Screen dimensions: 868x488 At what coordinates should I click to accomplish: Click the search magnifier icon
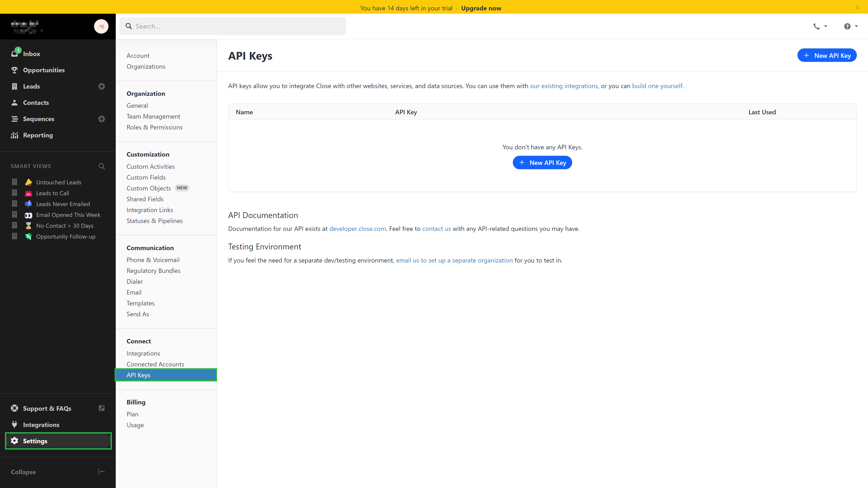click(x=129, y=26)
